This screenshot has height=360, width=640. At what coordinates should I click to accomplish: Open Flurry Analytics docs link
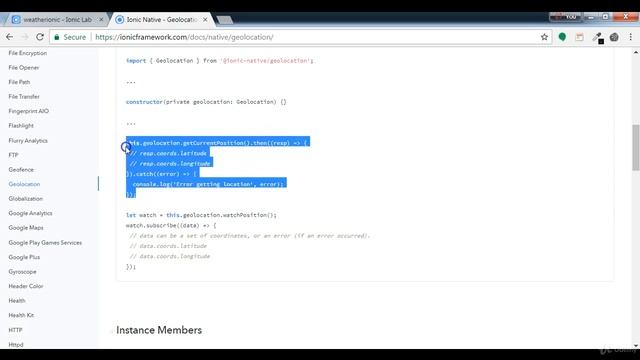tap(28, 140)
